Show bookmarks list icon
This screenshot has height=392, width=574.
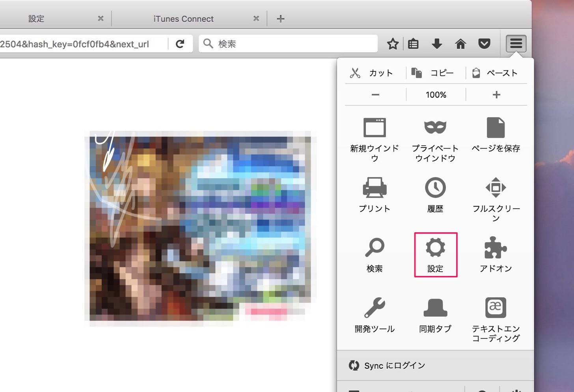coord(413,44)
